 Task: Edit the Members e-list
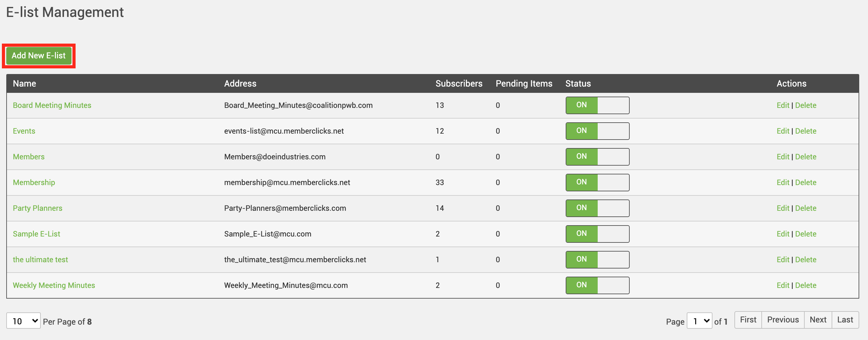783,157
